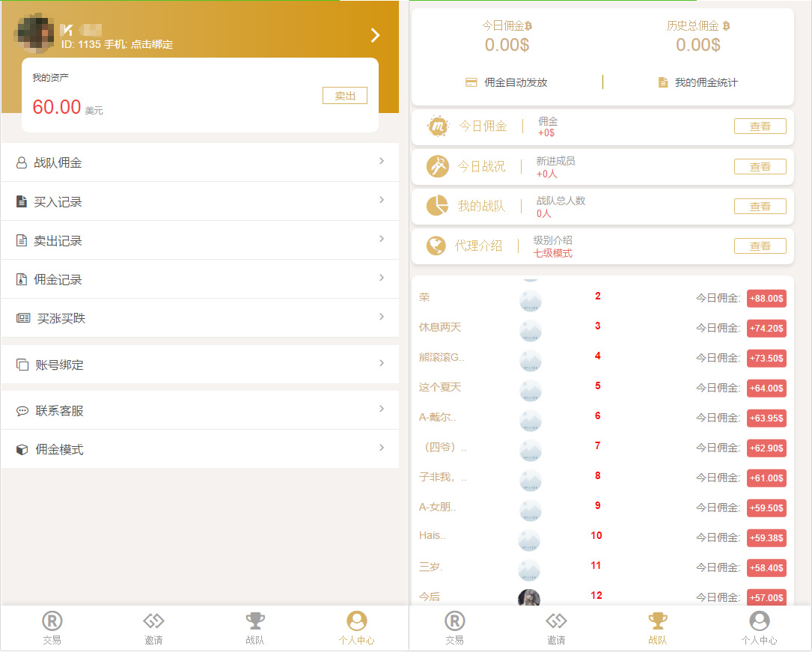Click the 代理介绍 globe icon
This screenshot has height=652, width=812.
click(436, 246)
